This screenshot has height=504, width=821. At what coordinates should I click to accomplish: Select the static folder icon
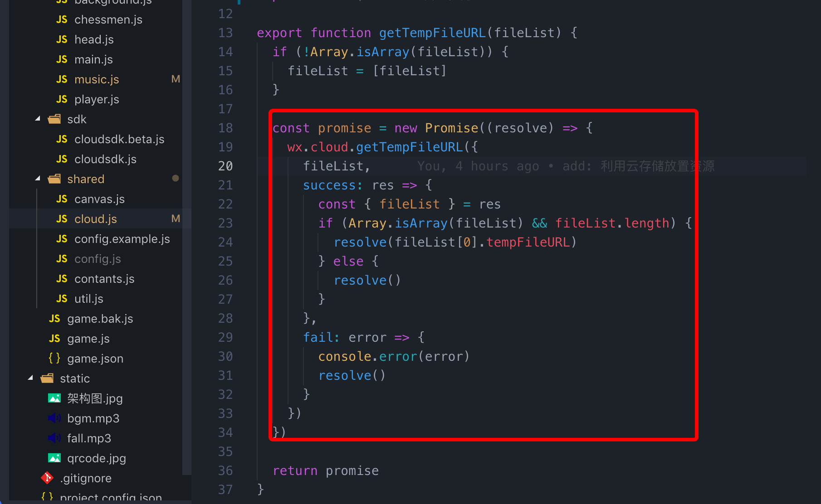tap(47, 378)
